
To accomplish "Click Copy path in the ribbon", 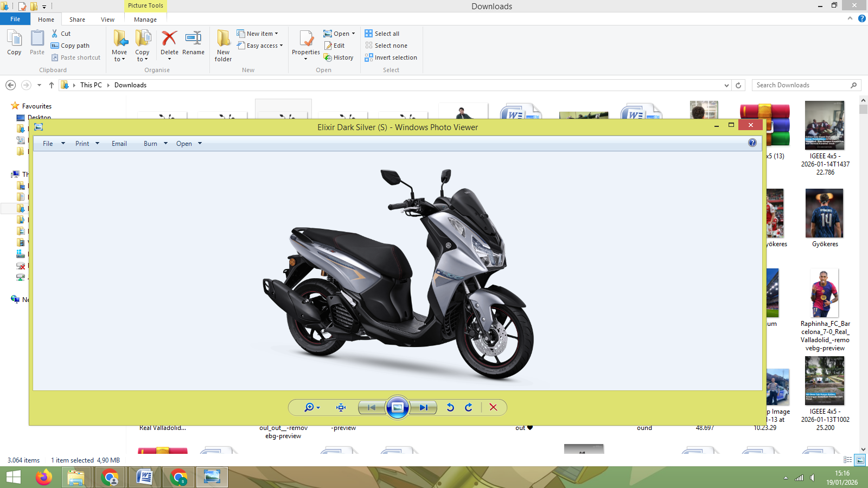I will tap(70, 46).
